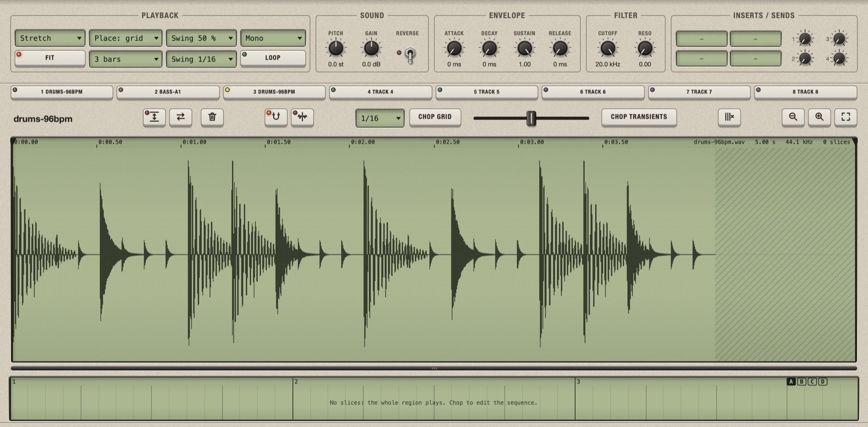Delete the sample with the trash icon

[212, 117]
